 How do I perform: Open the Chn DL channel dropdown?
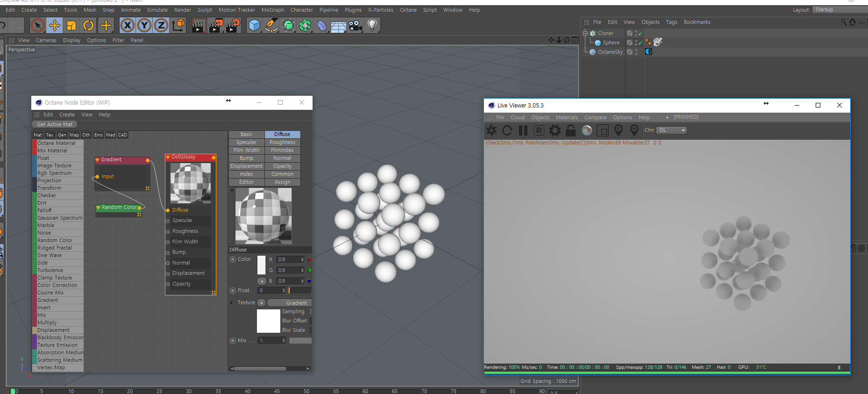pos(672,130)
